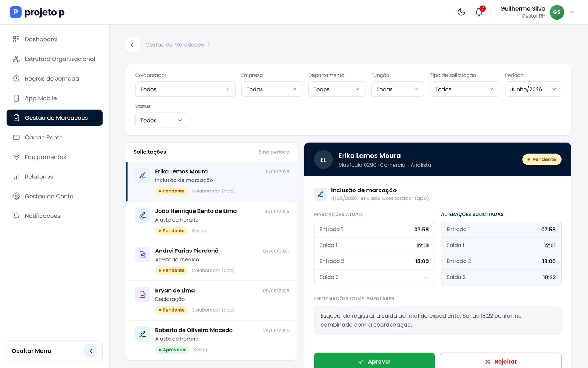Click the Relatorios bar chart icon
Screen dimensions: 588x368
pos(16,177)
